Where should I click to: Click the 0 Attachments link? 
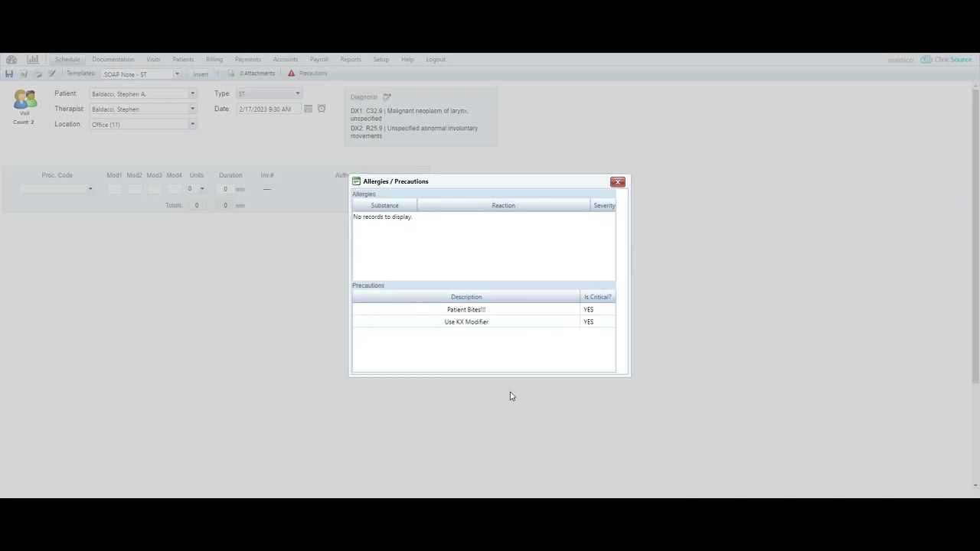tap(257, 73)
